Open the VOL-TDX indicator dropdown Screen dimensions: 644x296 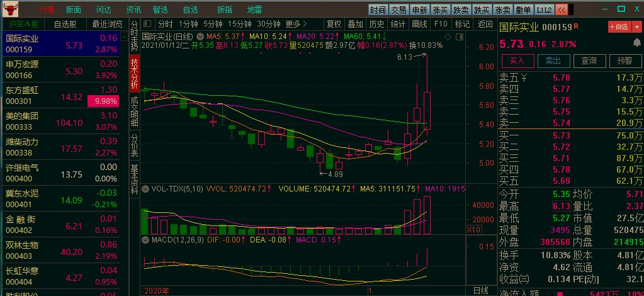coord(145,189)
